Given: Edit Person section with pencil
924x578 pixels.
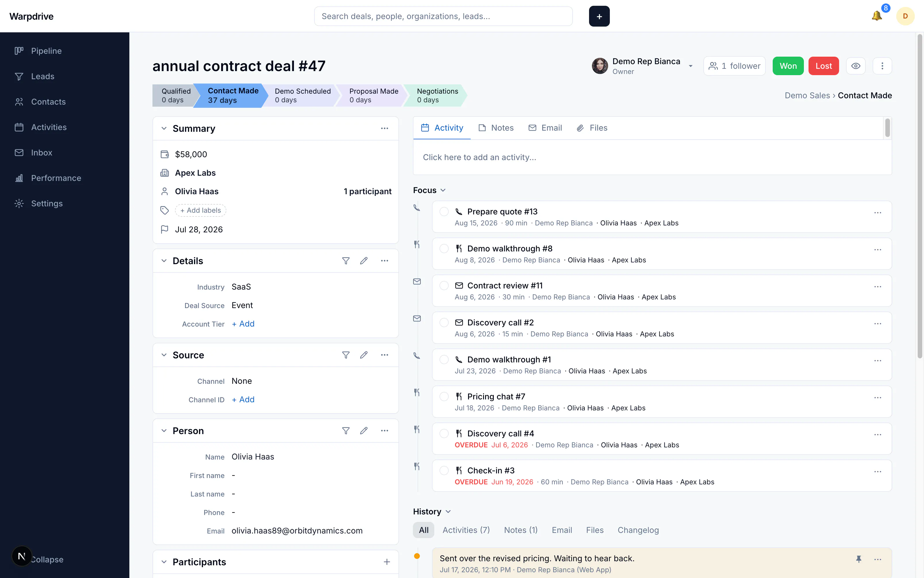Looking at the screenshot, I should 364,431.
